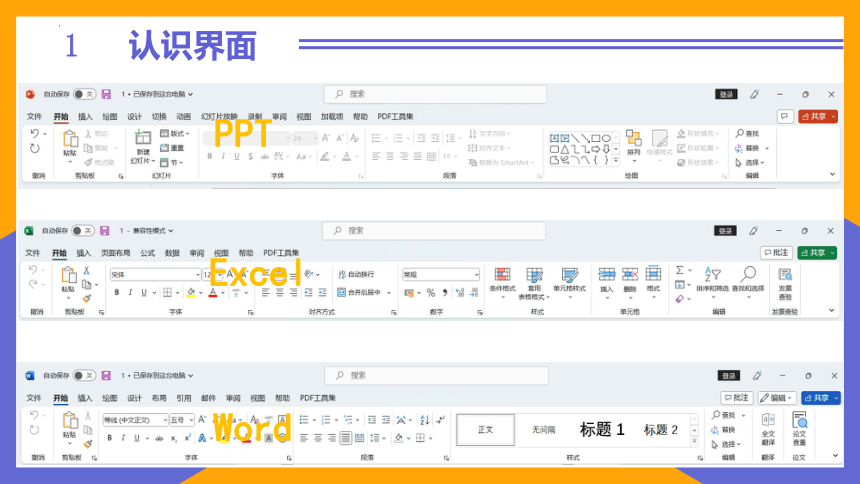
Task: Open 公式 tab in Excel ribbon
Action: click(x=148, y=253)
